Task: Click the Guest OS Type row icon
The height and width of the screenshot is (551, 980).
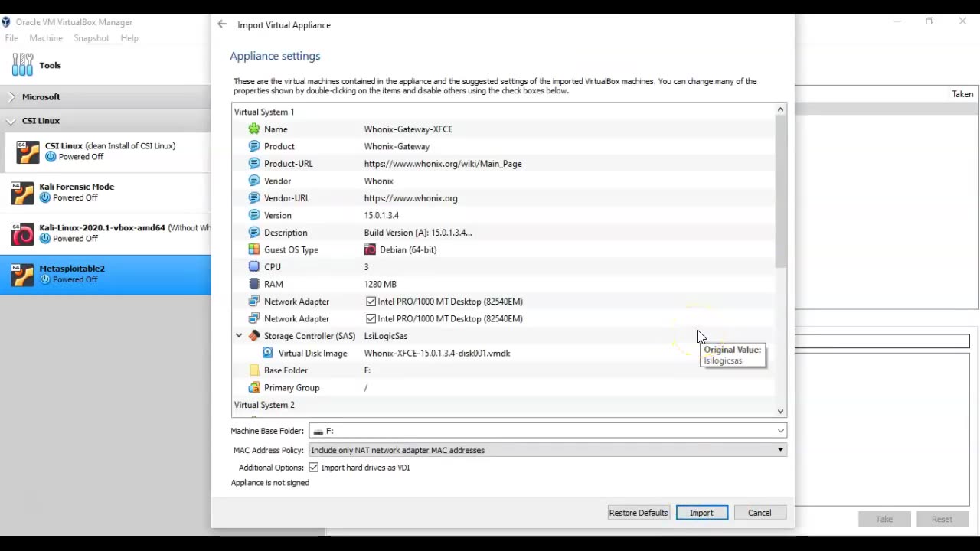Action: (x=254, y=249)
